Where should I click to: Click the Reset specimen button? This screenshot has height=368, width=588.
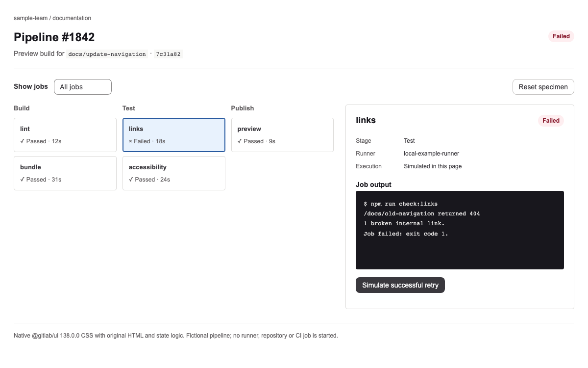pos(543,87)
